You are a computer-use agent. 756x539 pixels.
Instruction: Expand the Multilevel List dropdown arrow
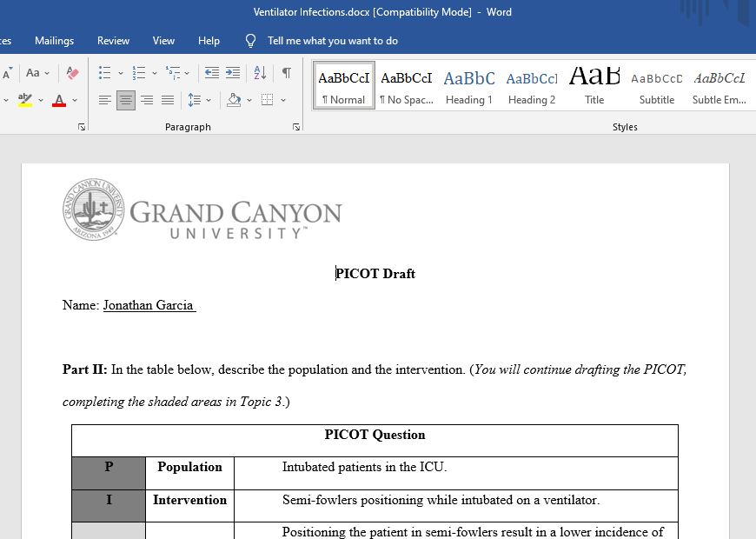pos(187,73)
